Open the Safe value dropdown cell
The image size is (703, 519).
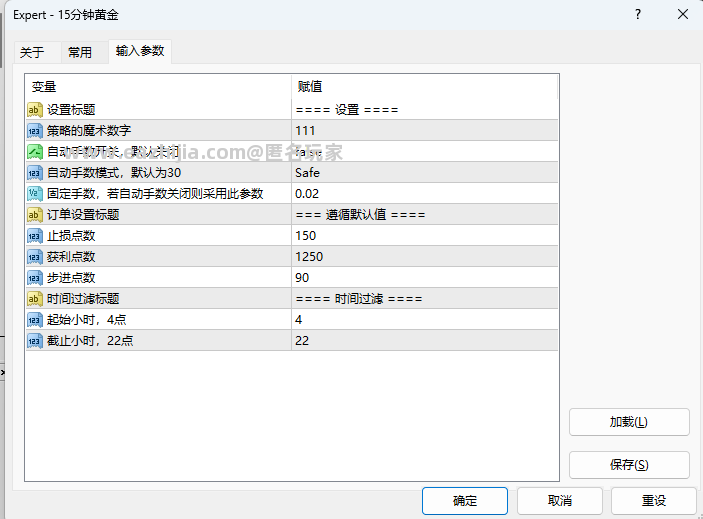click(x=425, y=173)
